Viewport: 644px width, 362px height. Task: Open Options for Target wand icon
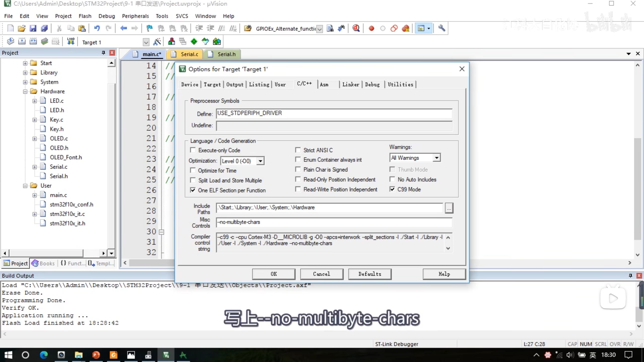pyautogui.click(x=157, y=42)
